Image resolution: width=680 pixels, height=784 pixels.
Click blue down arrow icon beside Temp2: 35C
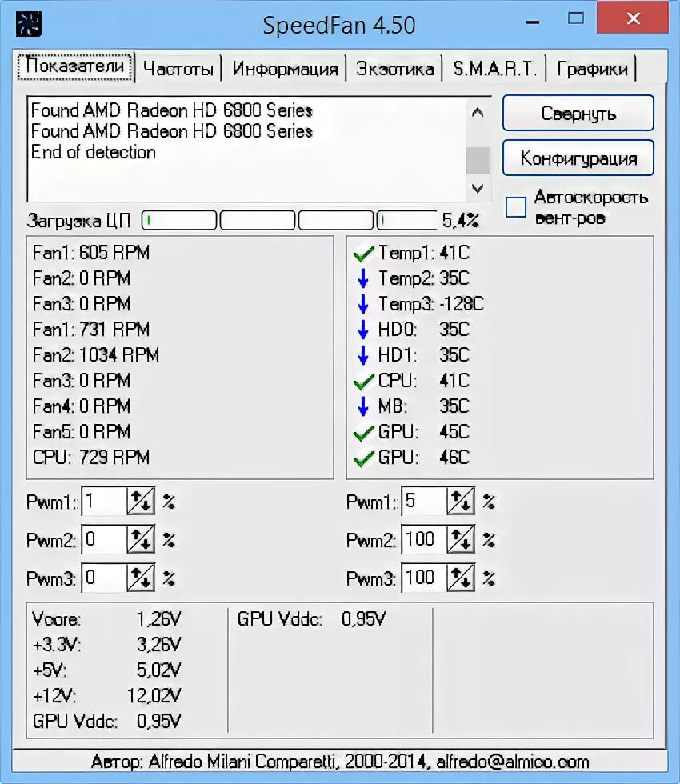point(363,278)
